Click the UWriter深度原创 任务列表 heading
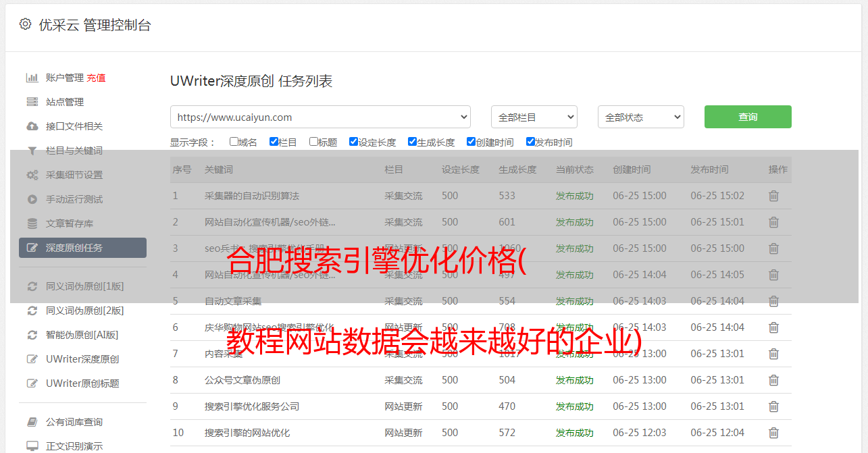The image size is (868, 453). (251, 81)
